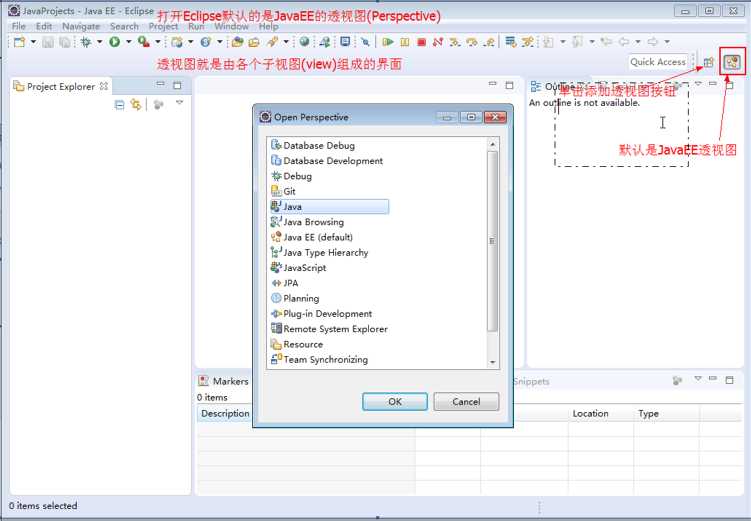Select Team Synchronizing perspective
Screen dimensions: 751x521
coord(320,360)
